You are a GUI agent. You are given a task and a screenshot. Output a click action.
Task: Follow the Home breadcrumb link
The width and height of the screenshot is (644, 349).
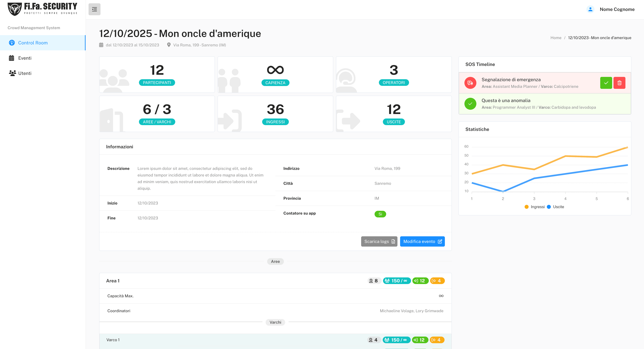555,38
